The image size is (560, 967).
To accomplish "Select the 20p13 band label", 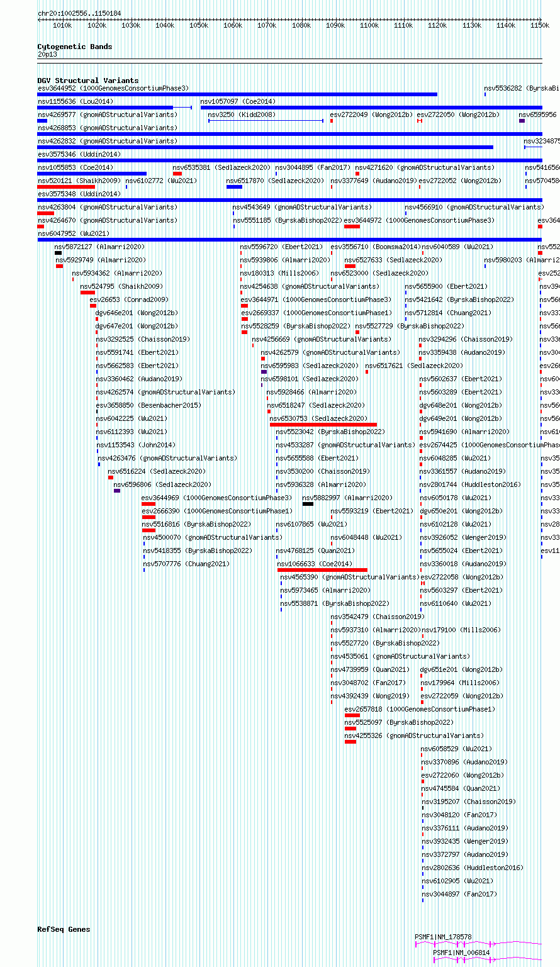I will point(47,54).
